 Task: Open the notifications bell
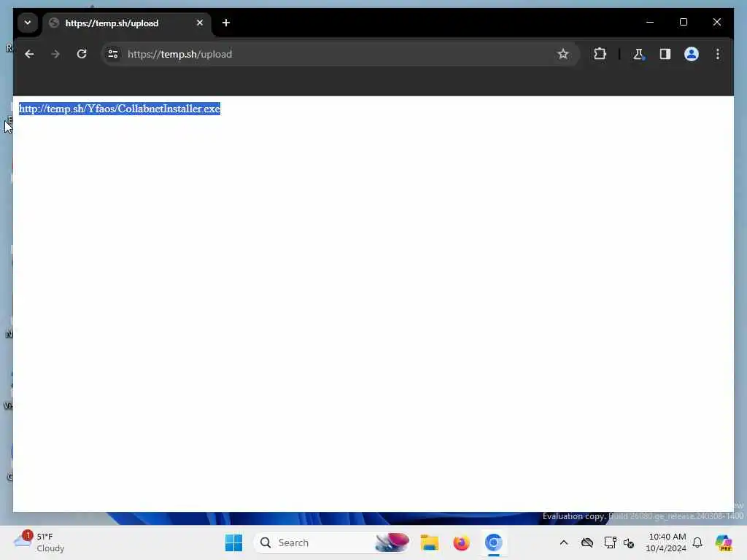coord(697,542)
